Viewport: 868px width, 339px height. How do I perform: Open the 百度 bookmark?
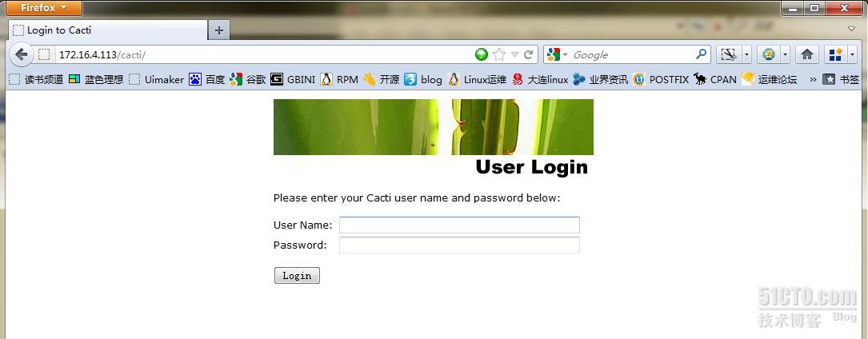click(x=207, y=79)
